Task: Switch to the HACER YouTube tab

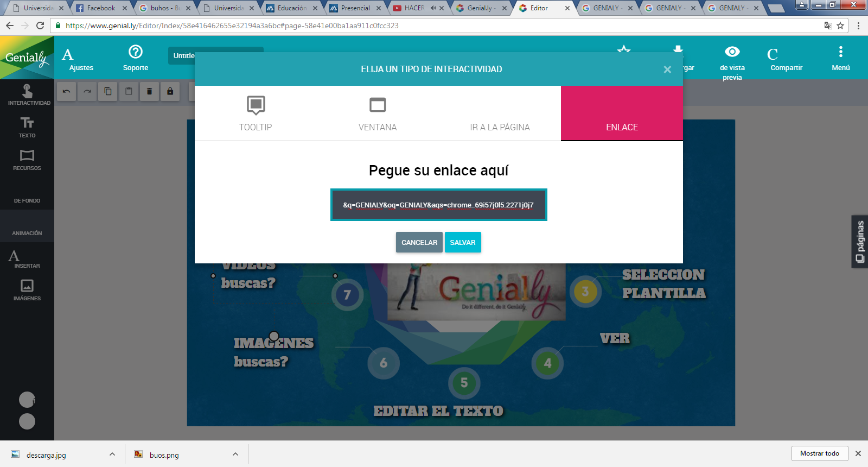Action: pyautogui.click(x=418, y=8)
